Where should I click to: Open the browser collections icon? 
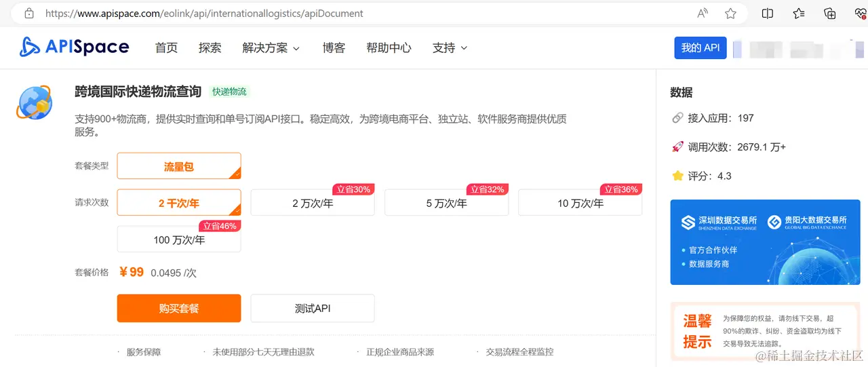pos(829,13)
